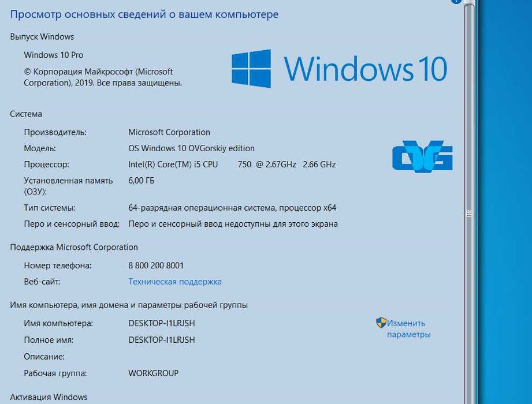
Task: Click the UAC shield icon beside Изменить параметры
Action: (x=381, y=323)
